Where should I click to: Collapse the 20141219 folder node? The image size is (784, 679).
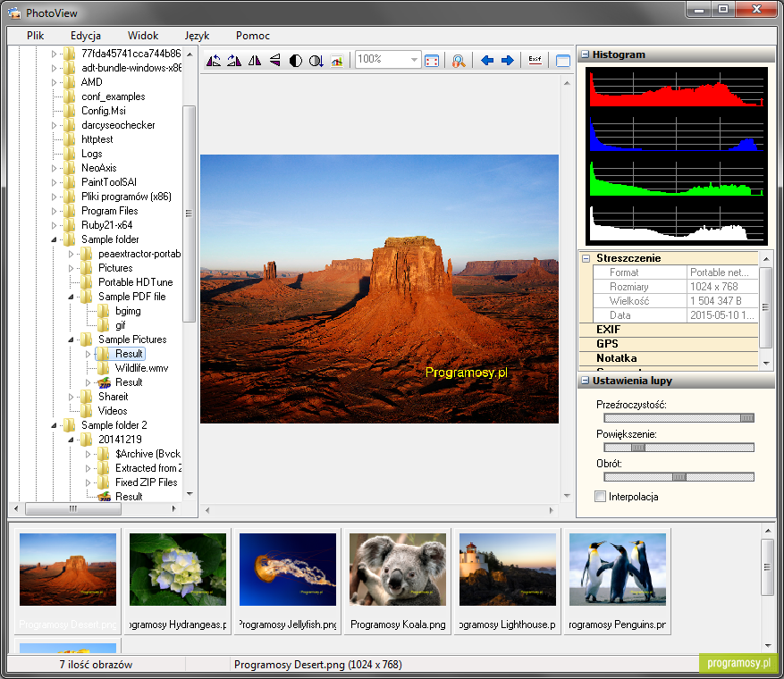tap(71, 440)
